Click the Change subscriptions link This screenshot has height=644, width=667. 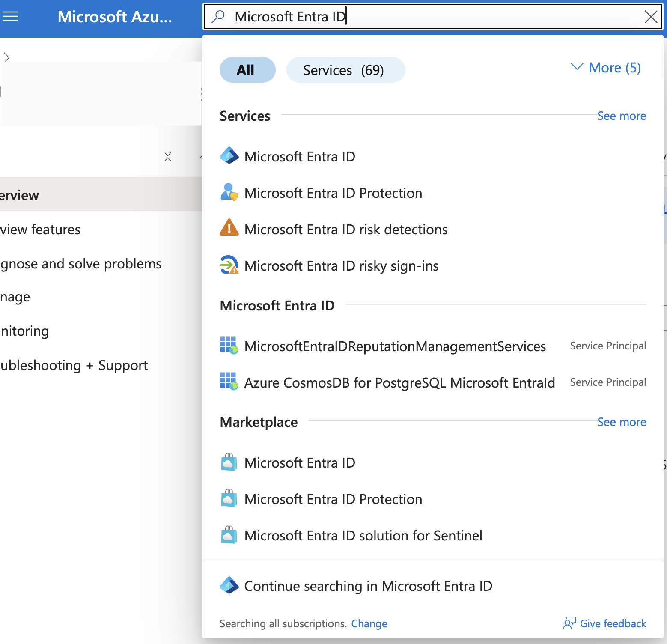pyautogui.click(x=369, y=623)
